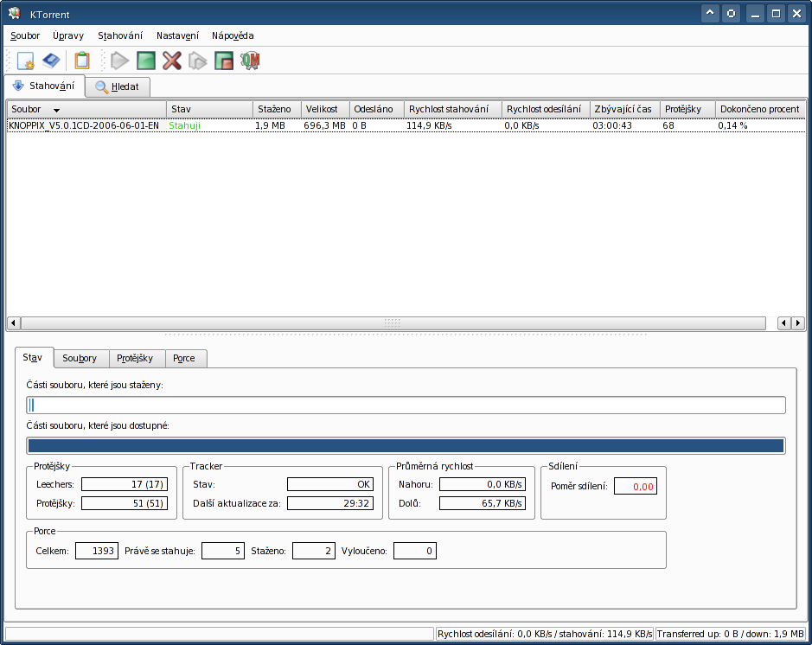812x645 pixels.
Task: Click the 696,3 MB size cell
Action: point(324,125)
